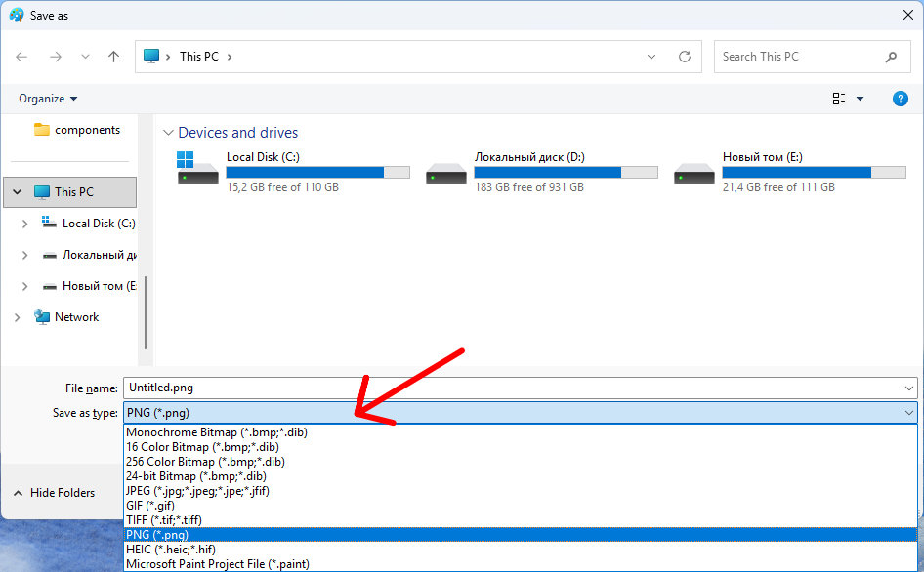Expand the Local Disk (C:) tree node

tap(24, 223)
